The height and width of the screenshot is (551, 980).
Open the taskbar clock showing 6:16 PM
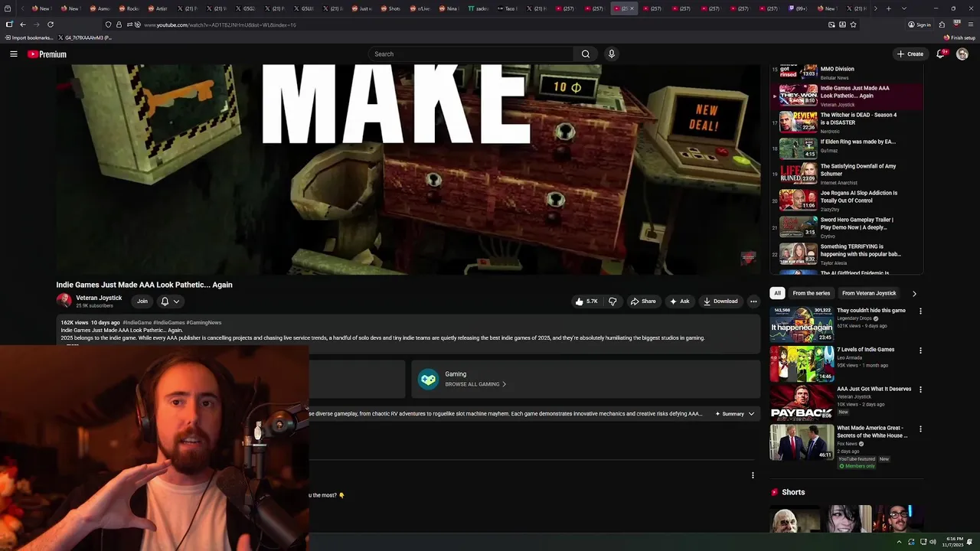pyautogui.click(x=955, y=542)
